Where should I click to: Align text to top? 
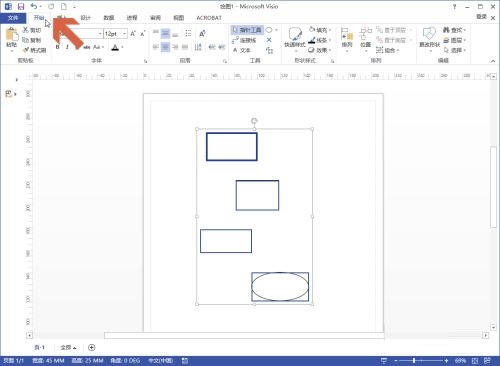pyautogui.click(x=156, y=33)
